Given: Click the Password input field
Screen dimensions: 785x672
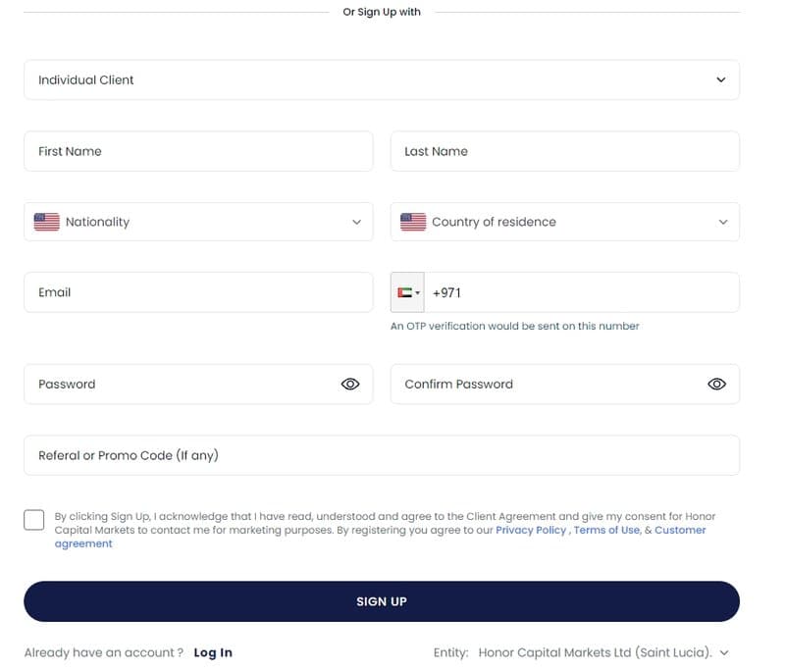Looking at the screenshot, I should point(198,384).
